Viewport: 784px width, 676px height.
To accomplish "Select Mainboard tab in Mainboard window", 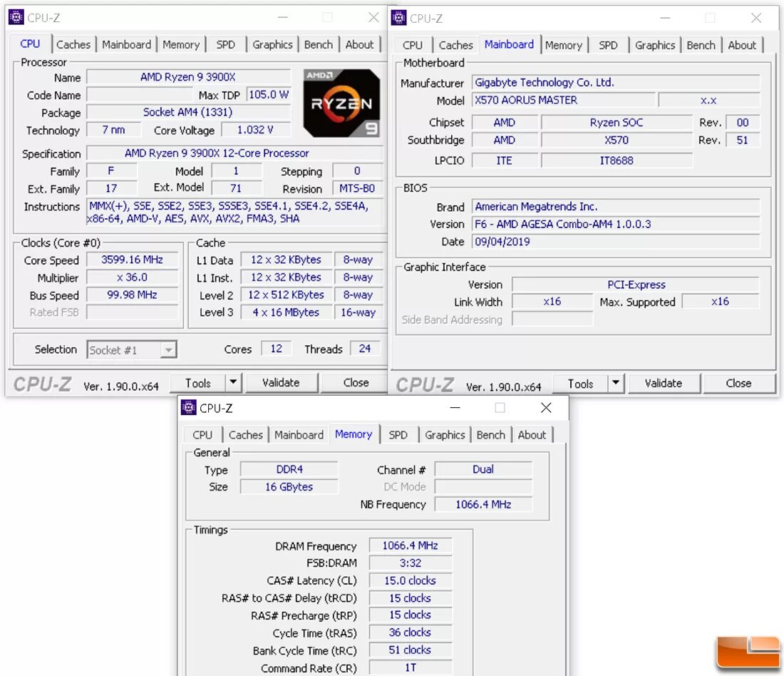I will point(509,44).
